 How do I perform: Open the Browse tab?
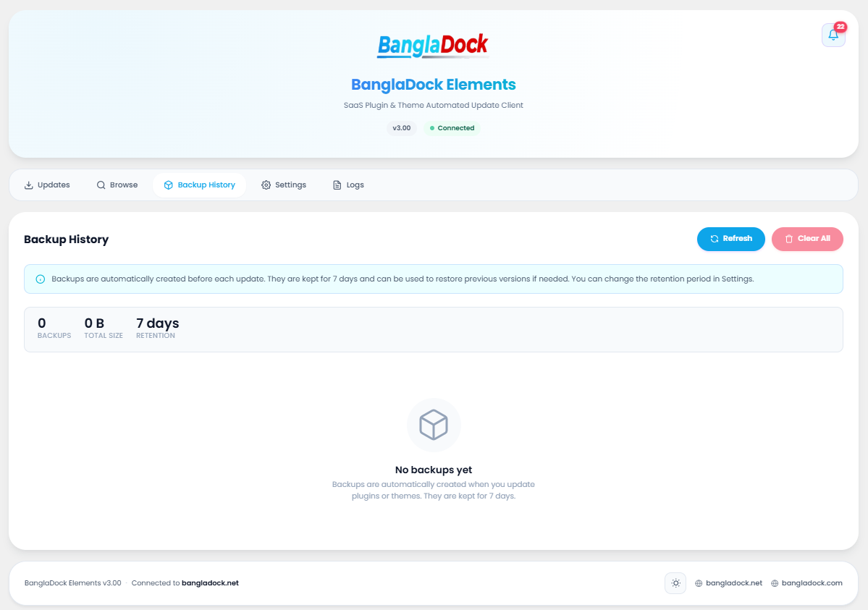(x=117, y=185)
